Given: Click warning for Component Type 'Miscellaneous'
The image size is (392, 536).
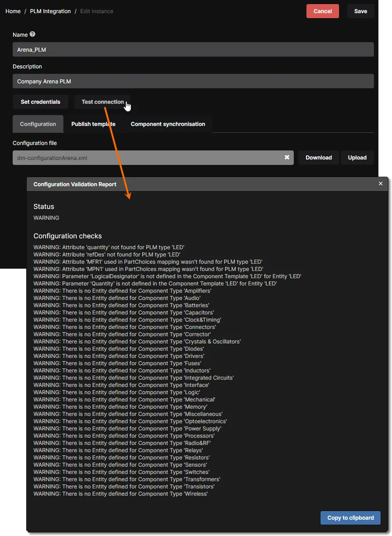Looking at the screenshot, I should 128,414.
